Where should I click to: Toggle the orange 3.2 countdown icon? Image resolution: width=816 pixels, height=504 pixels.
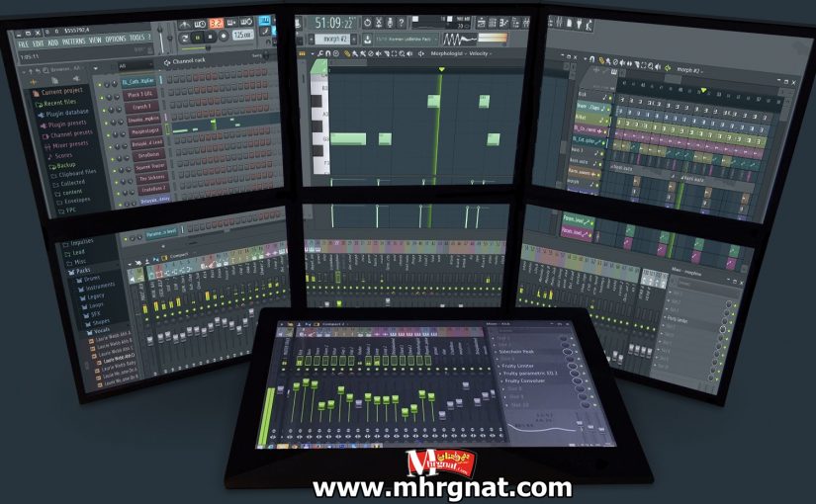tap(216, 24)
